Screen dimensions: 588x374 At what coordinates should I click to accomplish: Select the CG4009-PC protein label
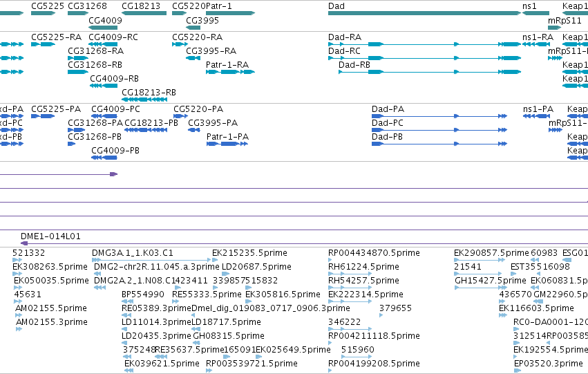click(x=116, y=109)
